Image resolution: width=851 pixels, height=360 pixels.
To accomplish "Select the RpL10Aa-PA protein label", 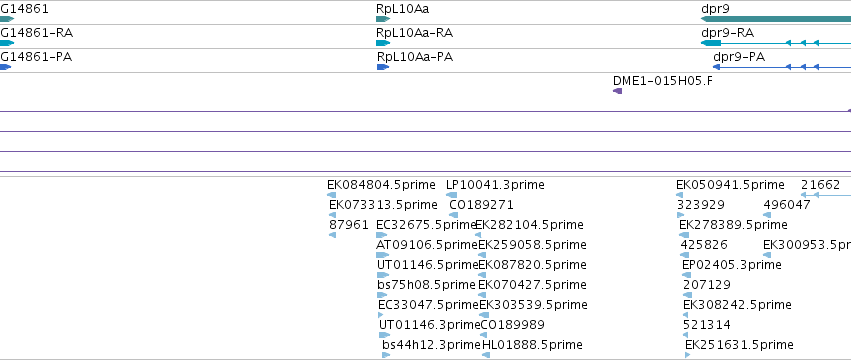I will 415,57.
